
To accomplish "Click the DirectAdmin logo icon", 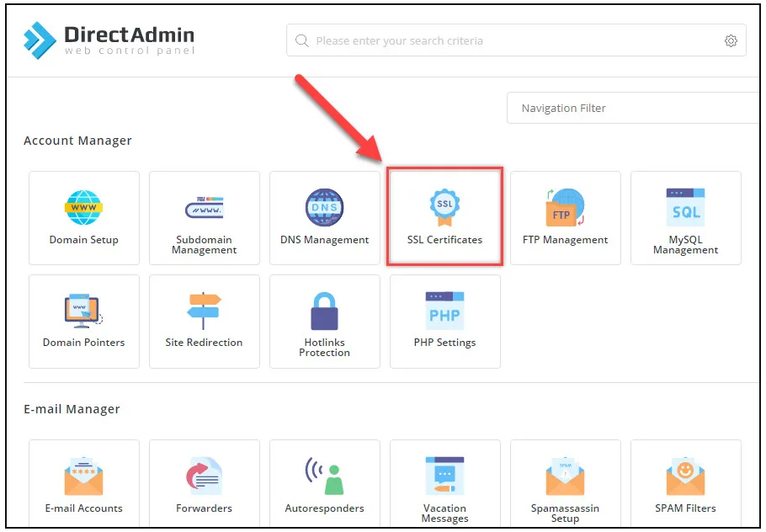I will click(40, 40).
